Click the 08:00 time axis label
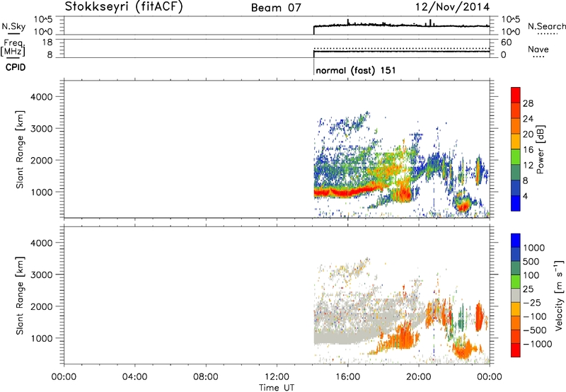 click(205, 377)
